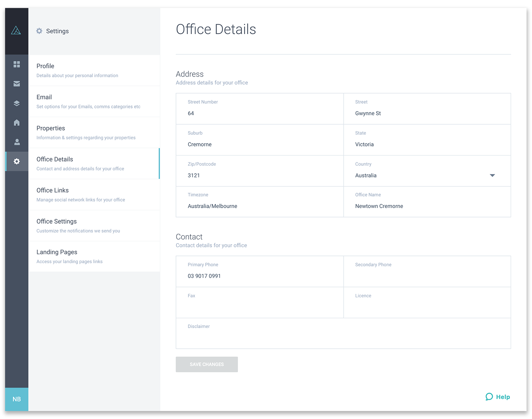The width and height of the screenshot is (532, 419).
Task: Click the Address section heading
Action: coord(190,74)
